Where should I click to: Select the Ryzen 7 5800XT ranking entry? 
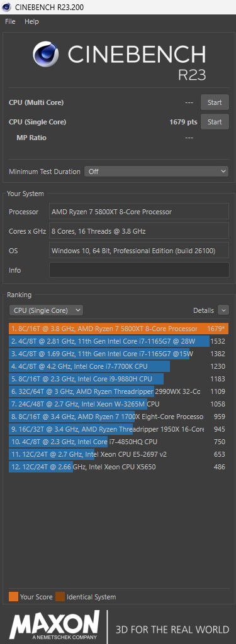pos(118,329)
